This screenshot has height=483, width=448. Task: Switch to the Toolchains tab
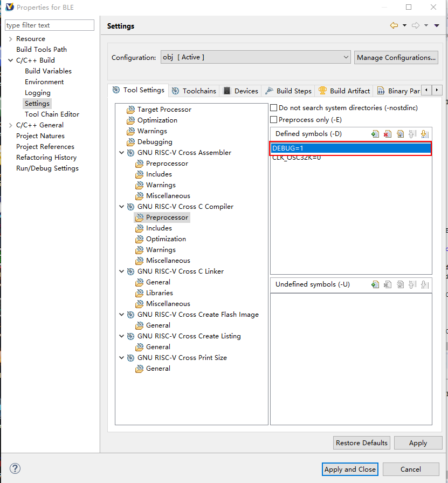click(x=194, y=91)
